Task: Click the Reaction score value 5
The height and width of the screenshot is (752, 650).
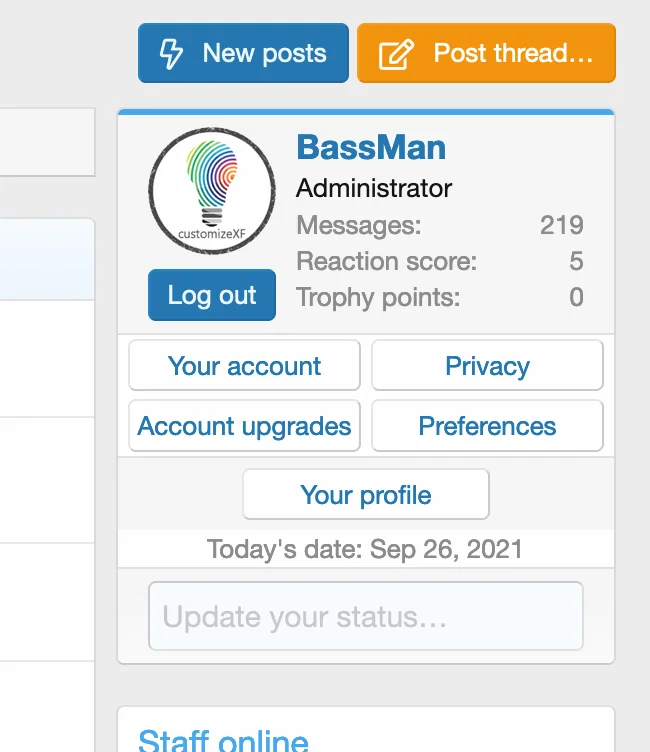Action: tap(576, 262)
